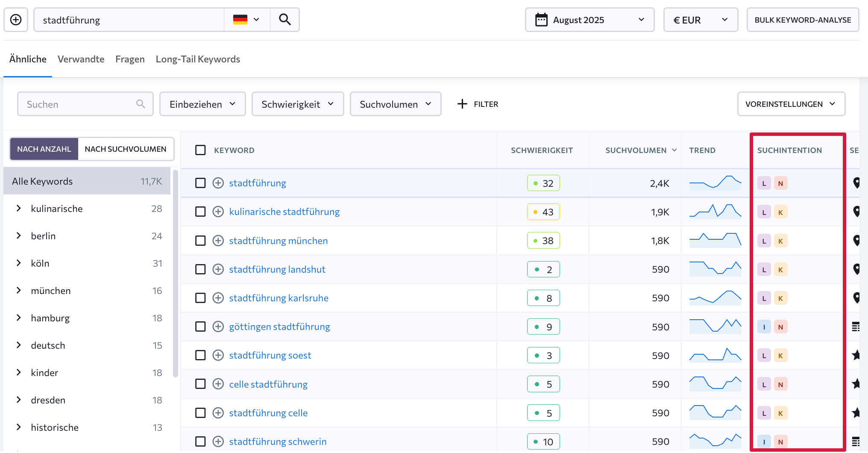The height and width of the screenshot is (453, 868).
Task: Expand the kinder keyword group
Action: coord(19,373)
